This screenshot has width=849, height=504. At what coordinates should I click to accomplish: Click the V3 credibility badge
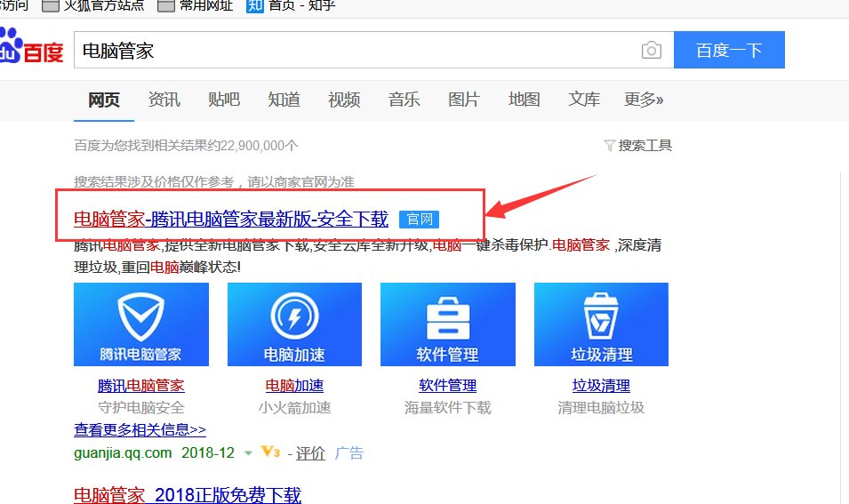pos(270,452)
